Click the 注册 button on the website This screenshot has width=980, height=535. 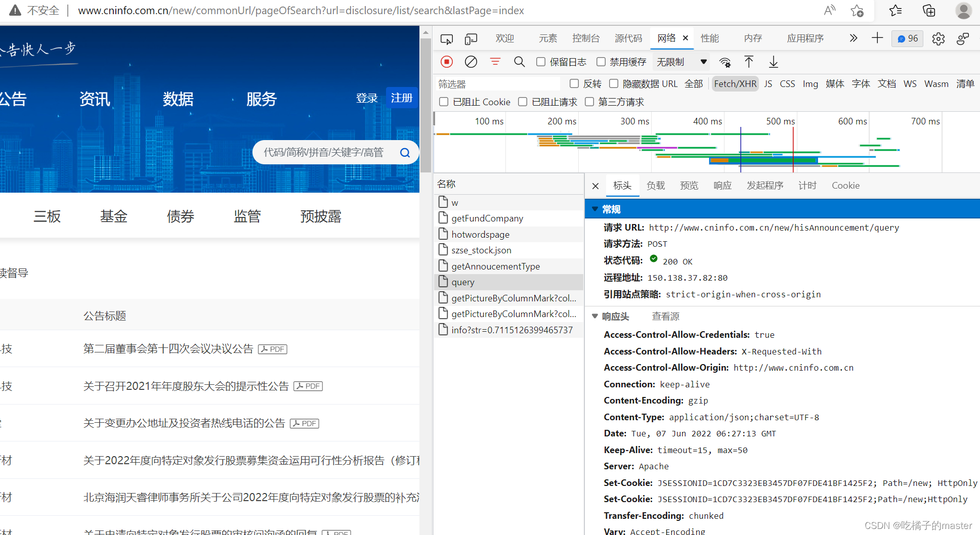tap(402, 98)
